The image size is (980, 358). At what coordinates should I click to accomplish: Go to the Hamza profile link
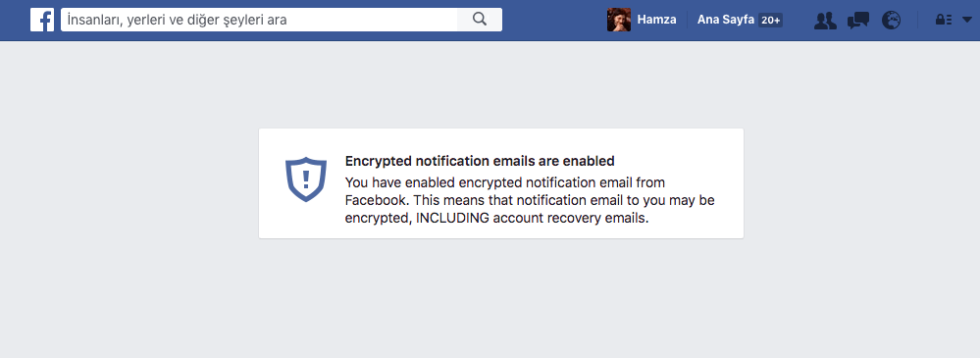[656, 20]
